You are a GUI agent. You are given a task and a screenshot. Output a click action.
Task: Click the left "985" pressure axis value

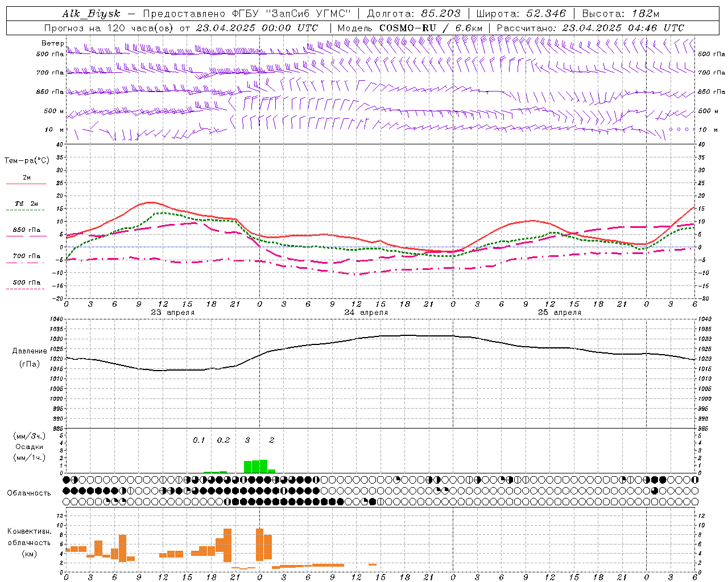[59, 429]
